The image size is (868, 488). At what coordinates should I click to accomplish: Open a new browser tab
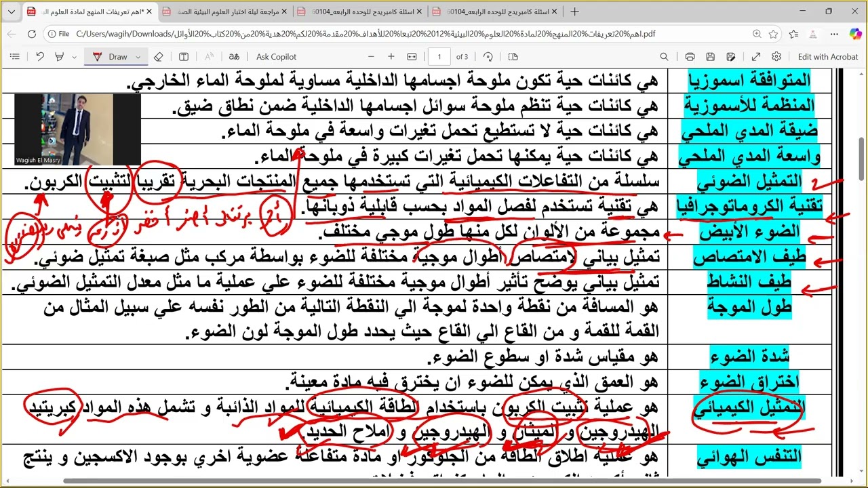575,12
